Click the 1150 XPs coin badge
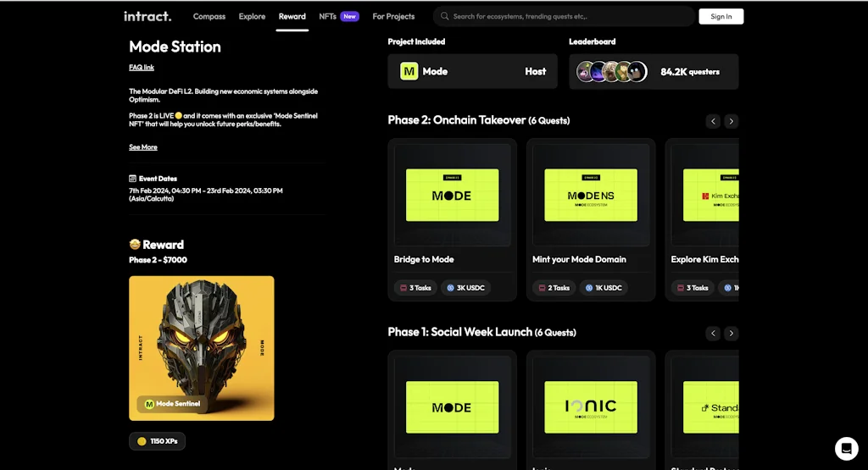This screenshot has width=868, height=470. (157, 441)
